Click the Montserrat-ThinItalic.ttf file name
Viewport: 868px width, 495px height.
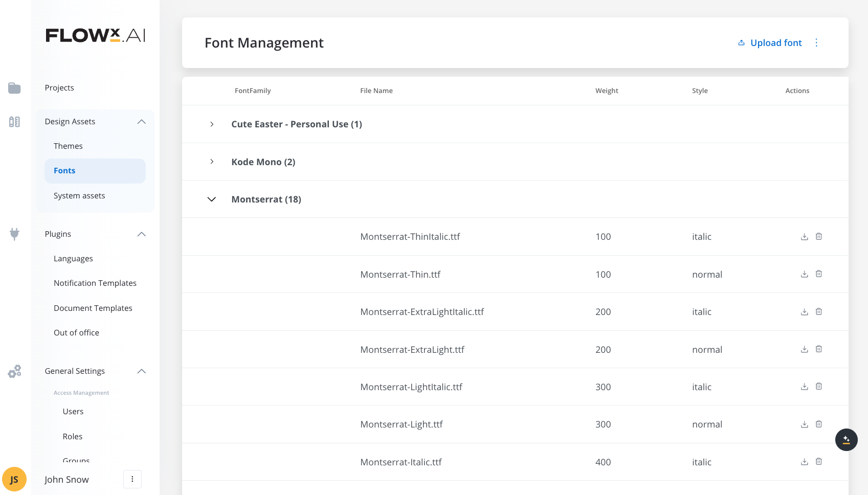coord(410,237)
